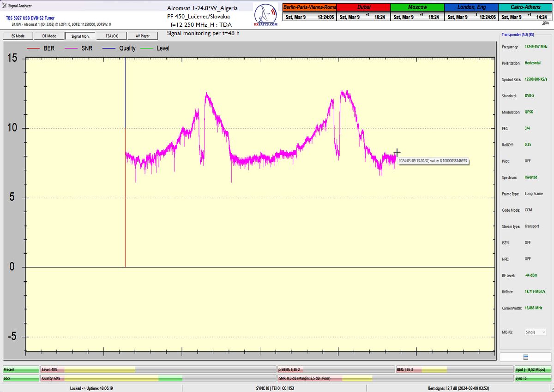
Task: Click the list icon button below MIS dropdown
Action: pyautogui.click(x=525, y=357)
